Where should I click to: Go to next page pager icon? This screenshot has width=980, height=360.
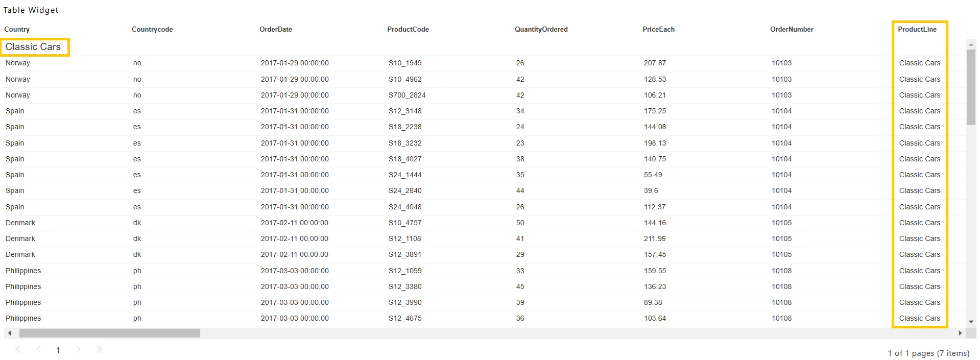(x=78, y=349)
